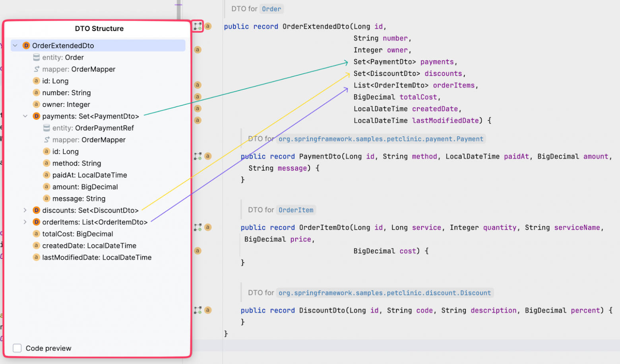Select lastModifiedDate: LocalDateTime tree item
The height and width of the screenshot is (364, 620).
pos(97,257)
